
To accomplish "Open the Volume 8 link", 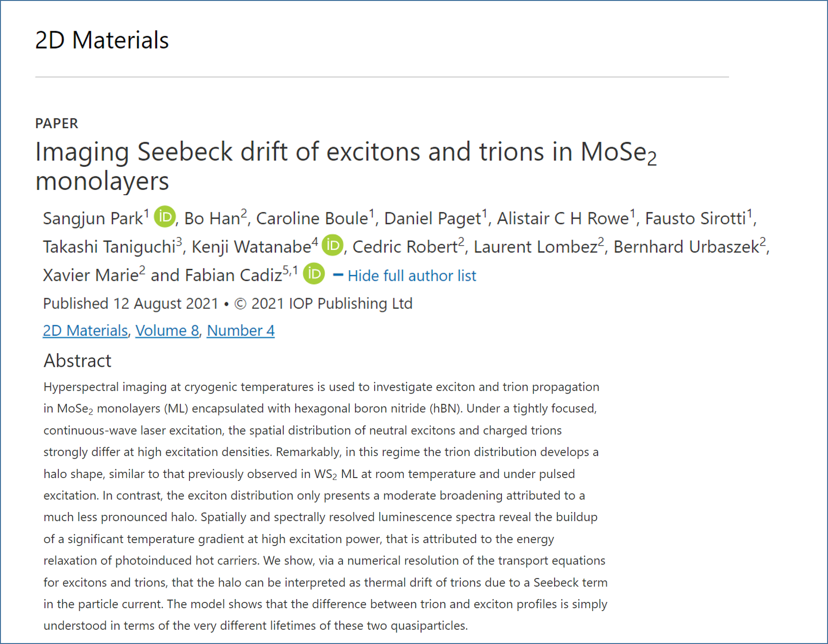I will (167, 330).
